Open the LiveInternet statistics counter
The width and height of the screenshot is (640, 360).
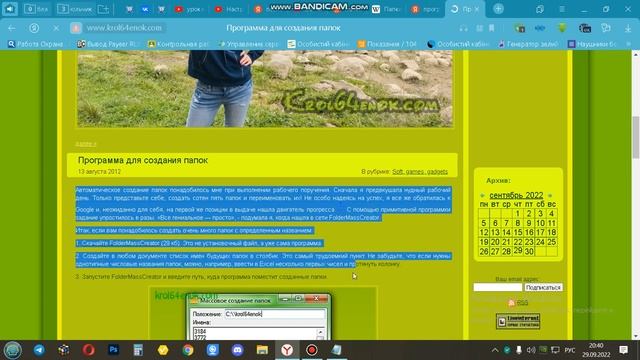(x=518, y=321)
